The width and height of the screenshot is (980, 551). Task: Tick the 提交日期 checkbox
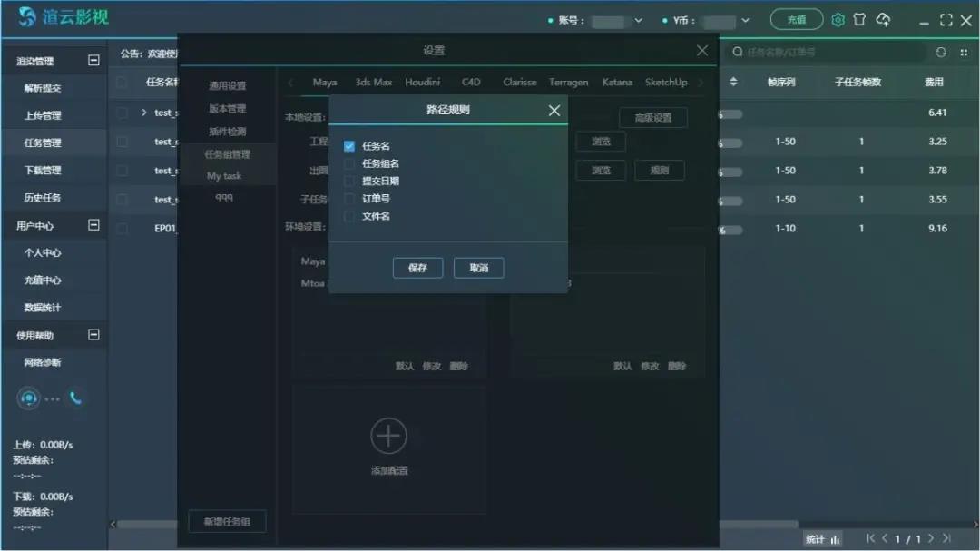349,181
